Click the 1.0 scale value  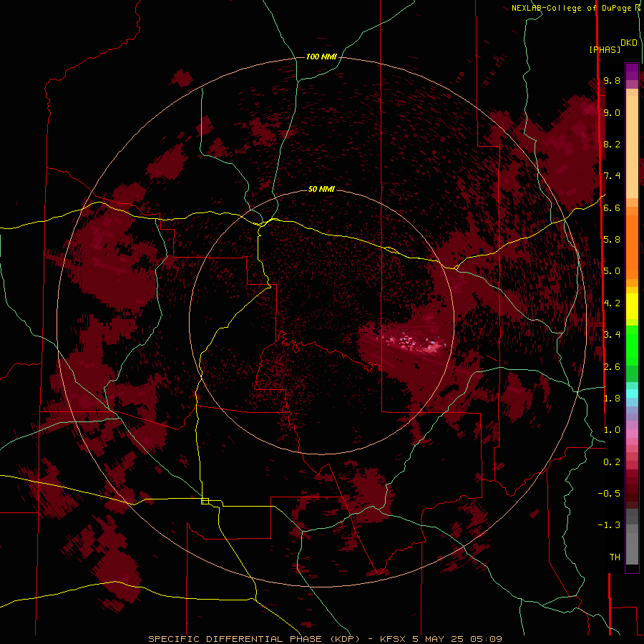tap(612, 430)
